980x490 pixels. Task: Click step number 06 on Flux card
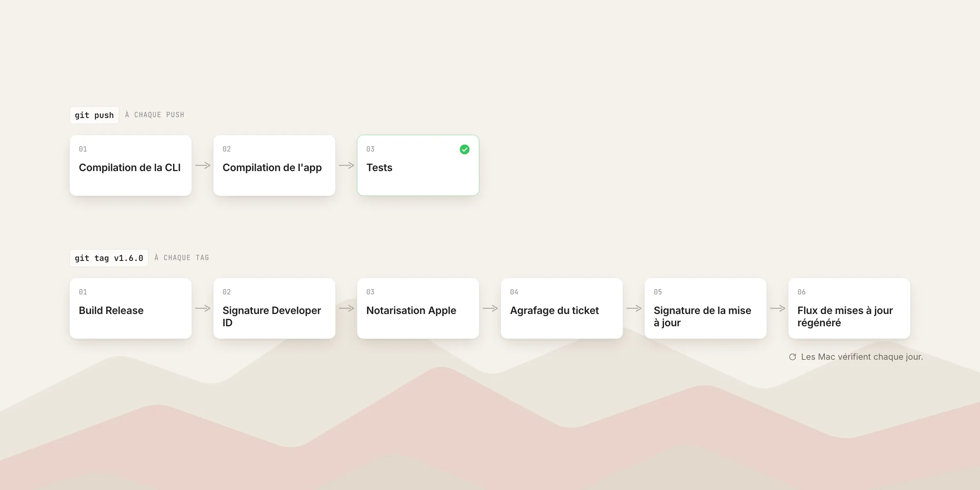tap(802, 292)
